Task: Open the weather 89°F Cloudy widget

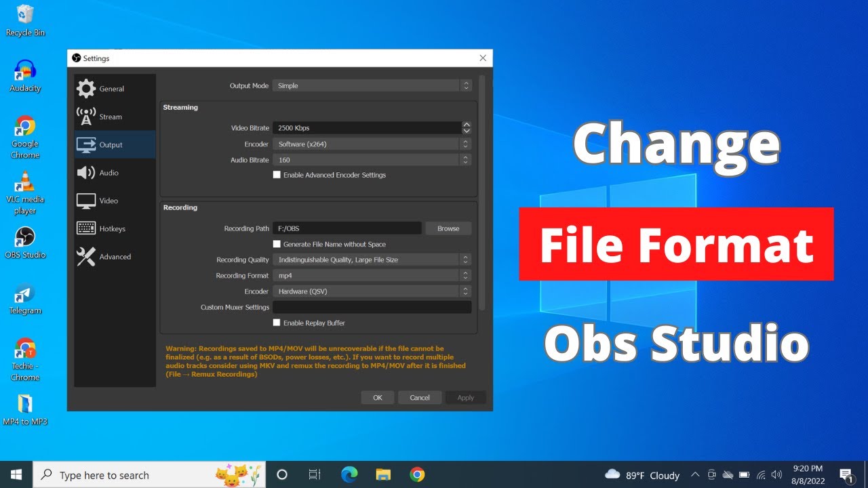Action: click(642, 474)
